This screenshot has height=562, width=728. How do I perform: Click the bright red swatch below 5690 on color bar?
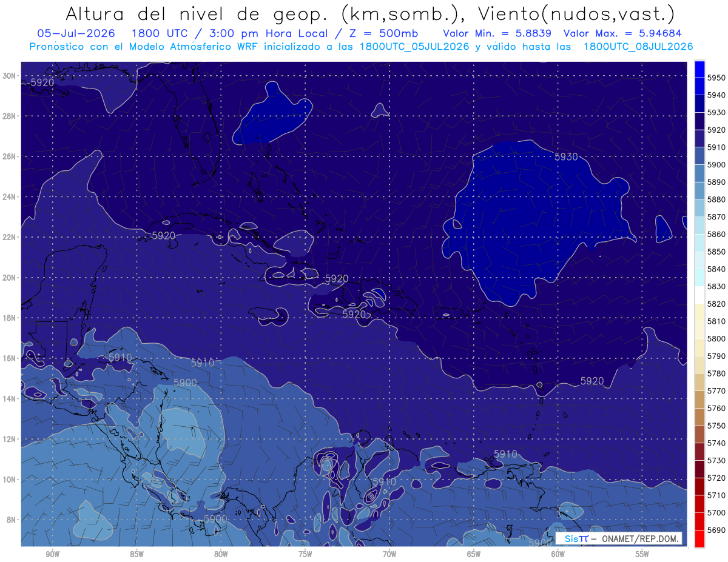[x=699, y=538]
